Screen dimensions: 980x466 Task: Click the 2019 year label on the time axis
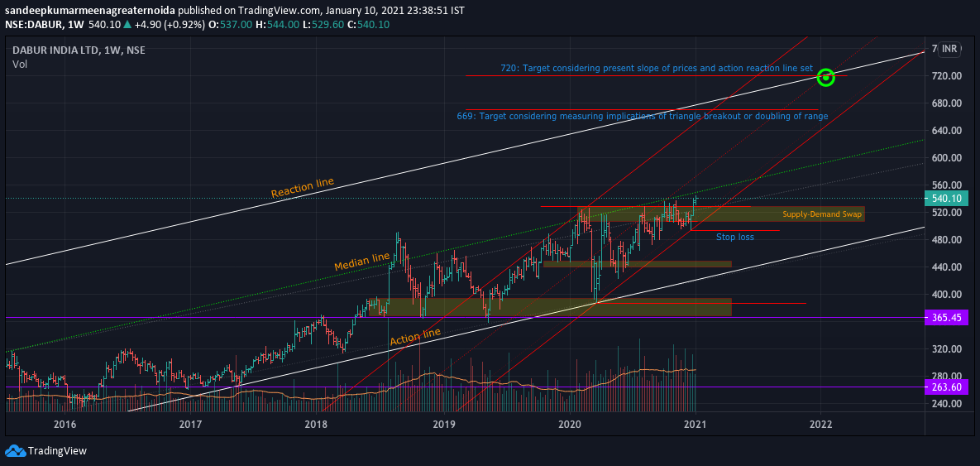click(444, 424)
